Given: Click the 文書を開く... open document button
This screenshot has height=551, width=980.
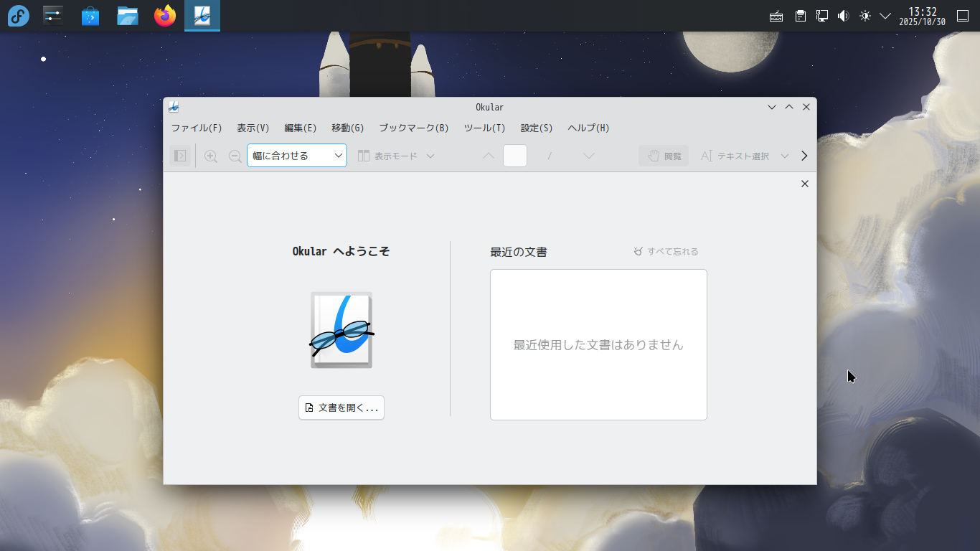Looking at the screenshot, I should click(341, 408).
